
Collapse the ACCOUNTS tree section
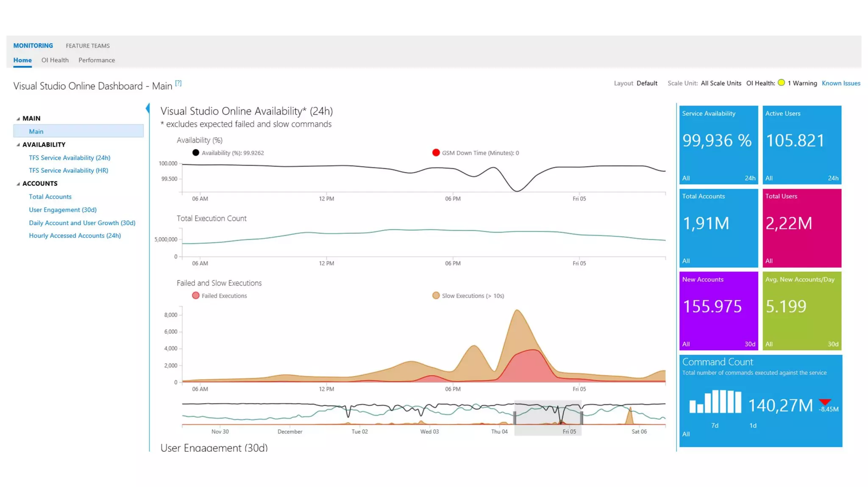[18, 184]
